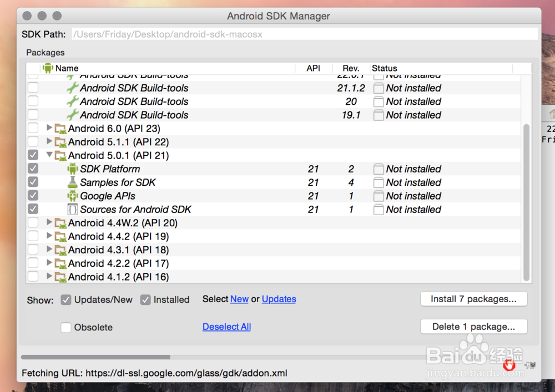Expand the Android 6.0 (API 23) node

(49, 128)
